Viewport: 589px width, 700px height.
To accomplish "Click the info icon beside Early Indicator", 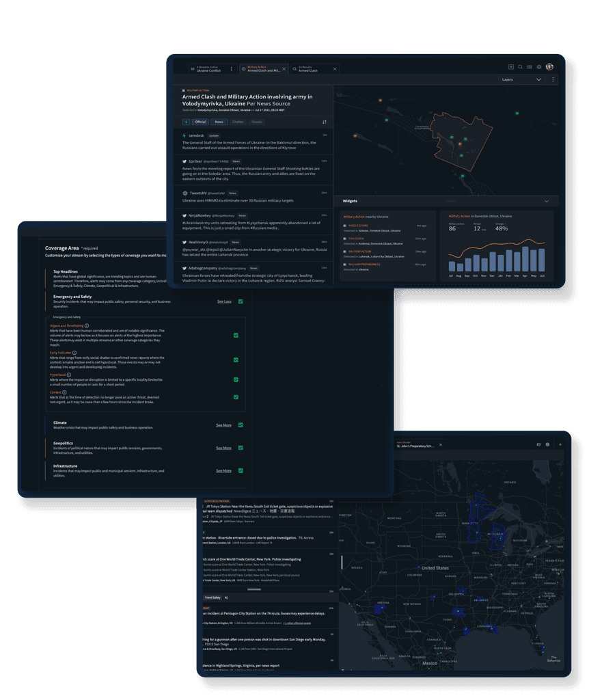I will pyautogui.click(x=74, y=352).
